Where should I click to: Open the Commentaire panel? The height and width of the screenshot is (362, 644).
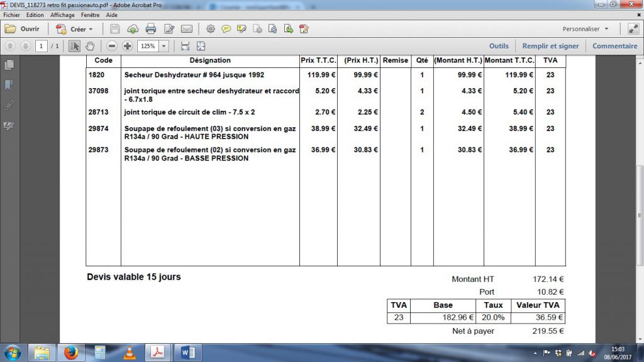coord(615,46)
